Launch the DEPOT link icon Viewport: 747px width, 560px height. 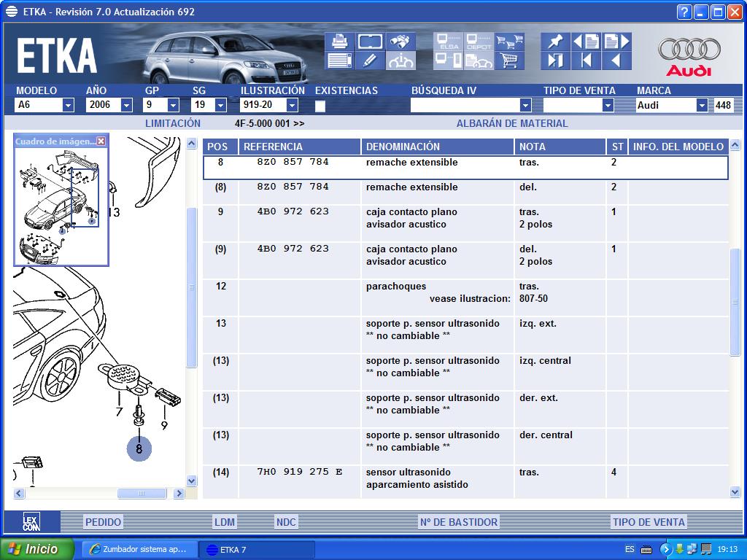pyautogui.click(x=479, y=42)
